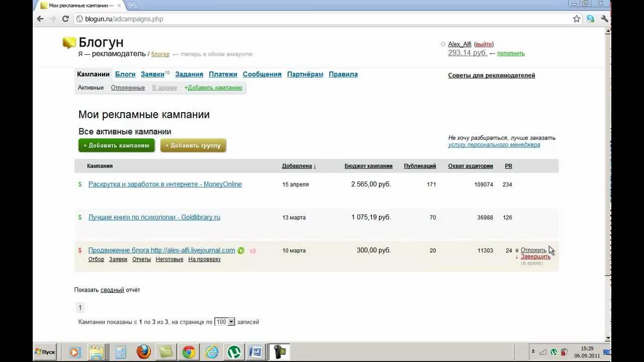Bookmark this page with the star

(577, 19)
